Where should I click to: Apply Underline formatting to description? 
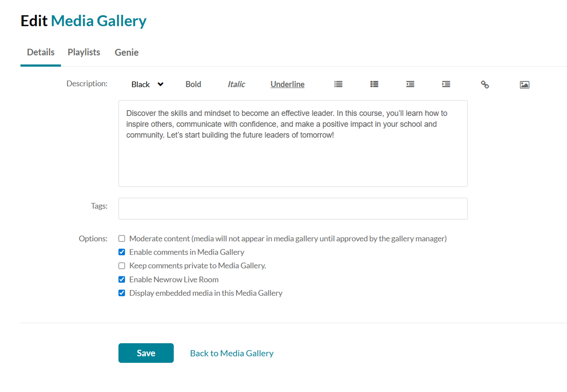(287, 84)
